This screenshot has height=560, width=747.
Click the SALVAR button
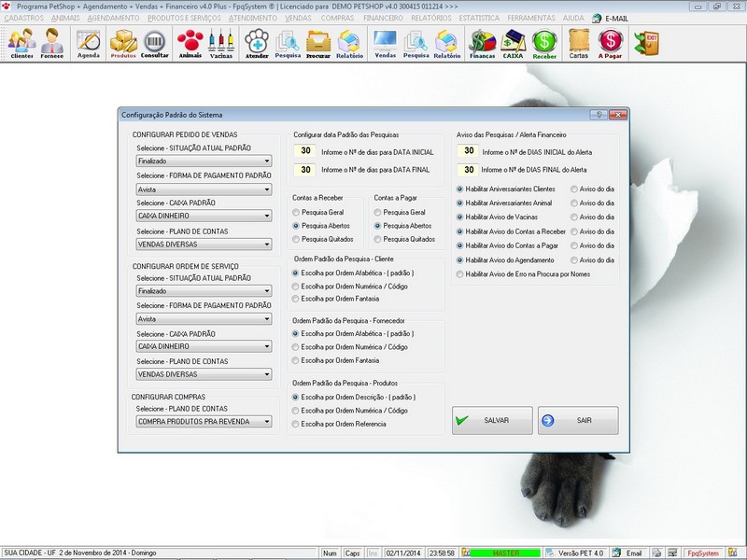point(492,421)
